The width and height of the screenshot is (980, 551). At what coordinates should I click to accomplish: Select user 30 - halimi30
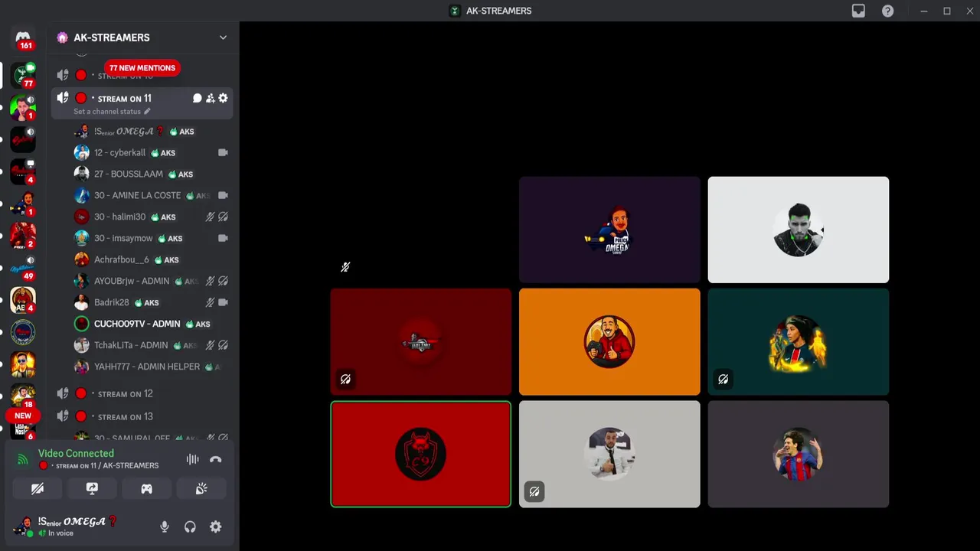coord(152,217)
